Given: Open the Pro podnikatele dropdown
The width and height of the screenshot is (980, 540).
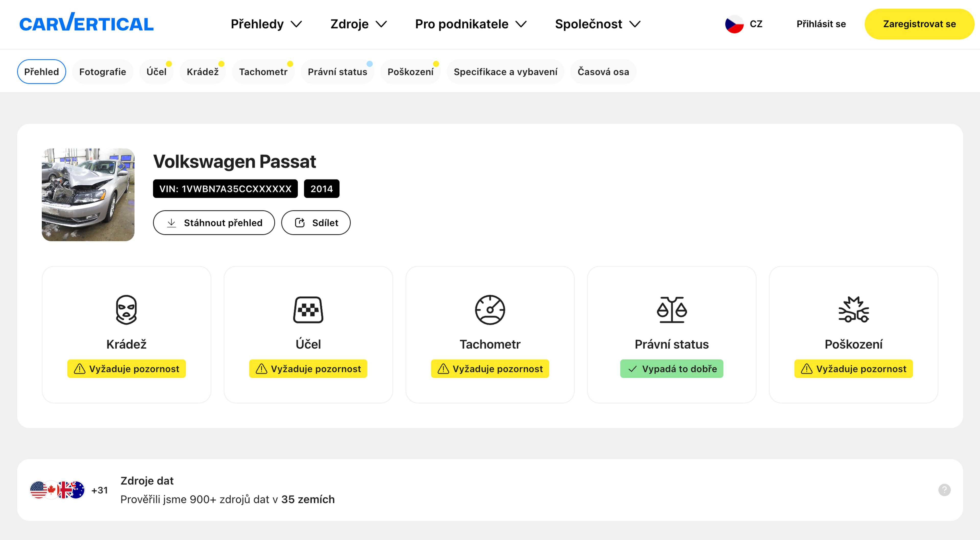Looking at the screenshot, I should coord(470,24).
